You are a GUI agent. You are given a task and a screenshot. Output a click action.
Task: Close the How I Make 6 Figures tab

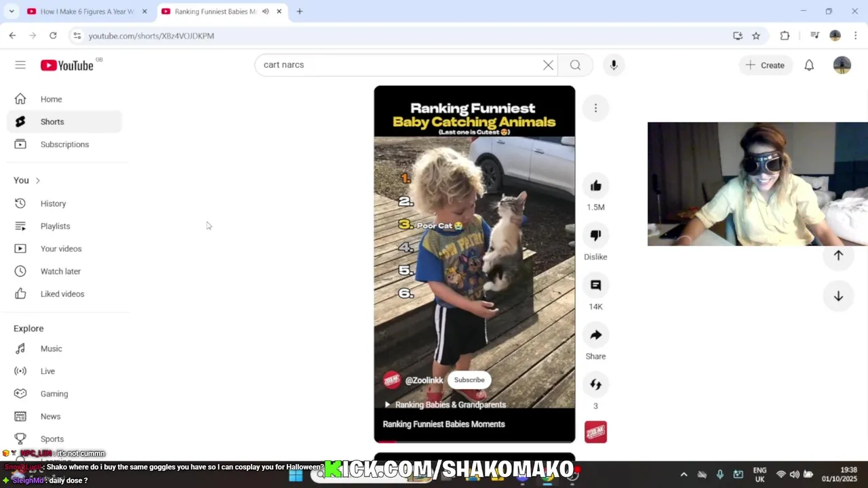pos(144,12)
